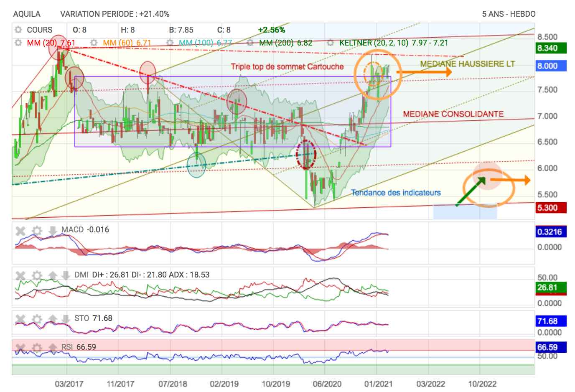Click the DMI DI+ 26.81 readout

click(111, 275)
